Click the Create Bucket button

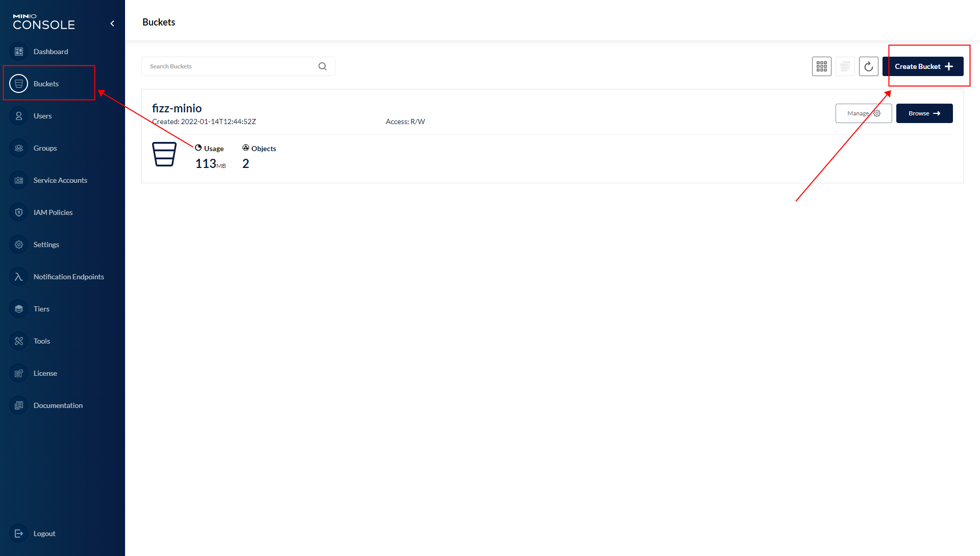[x=923, y=66]
